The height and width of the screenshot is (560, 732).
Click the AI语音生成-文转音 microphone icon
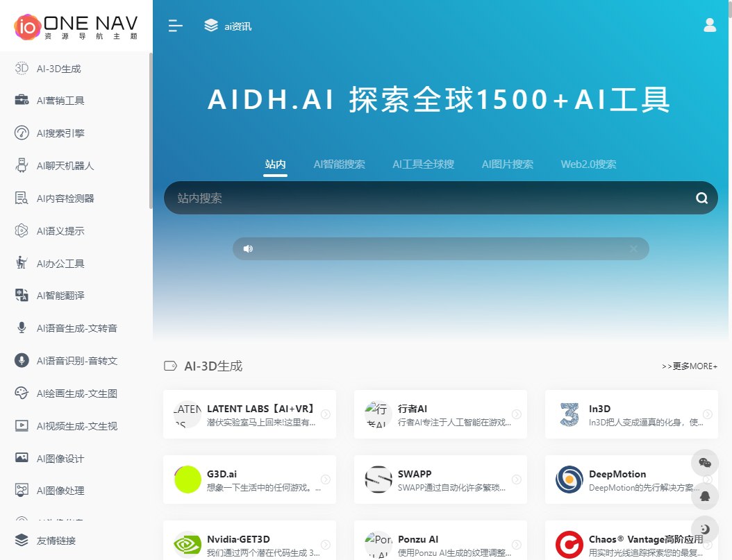click(x=22, y=328)
